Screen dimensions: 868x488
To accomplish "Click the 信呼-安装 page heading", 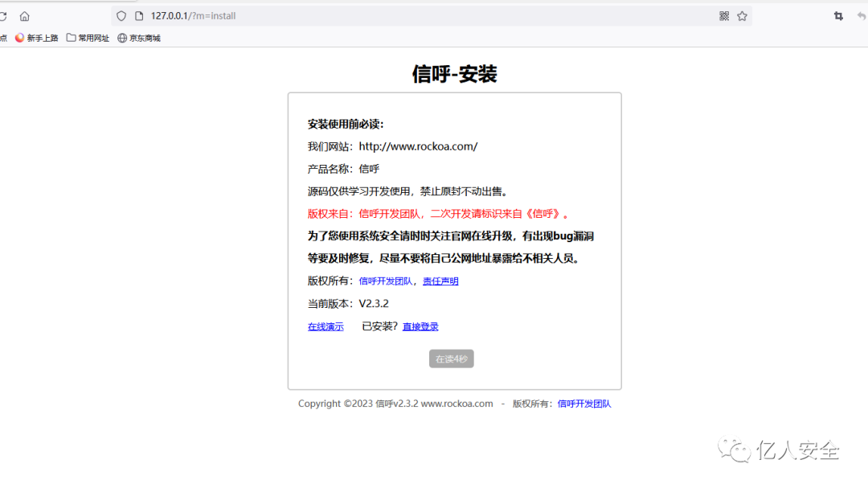I will [454, 74].
